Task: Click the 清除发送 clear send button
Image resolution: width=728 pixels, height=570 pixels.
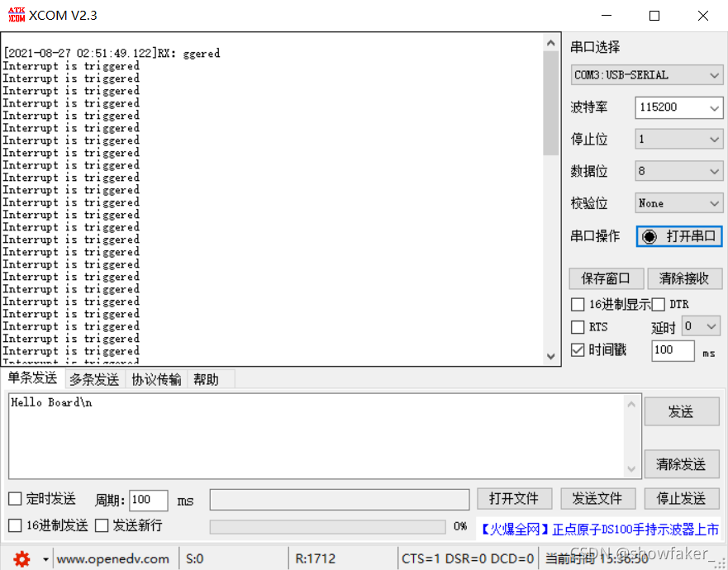Action: tap(682, 463)
